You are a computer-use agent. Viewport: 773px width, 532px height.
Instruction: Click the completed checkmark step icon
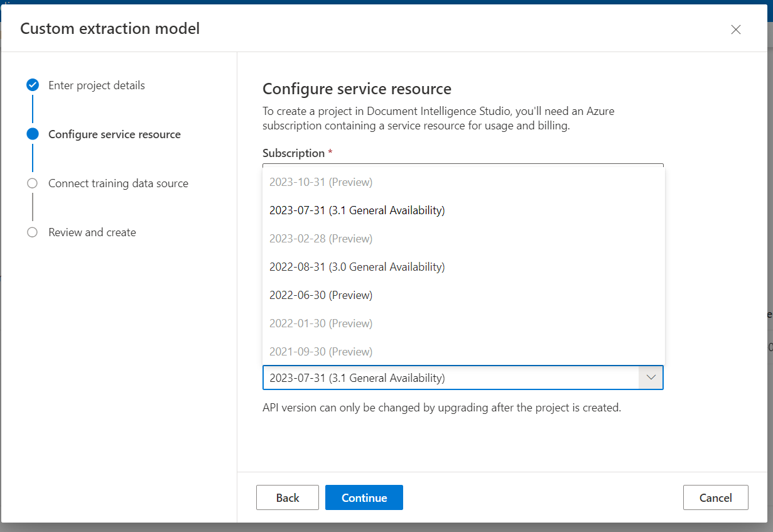(33, 85)
